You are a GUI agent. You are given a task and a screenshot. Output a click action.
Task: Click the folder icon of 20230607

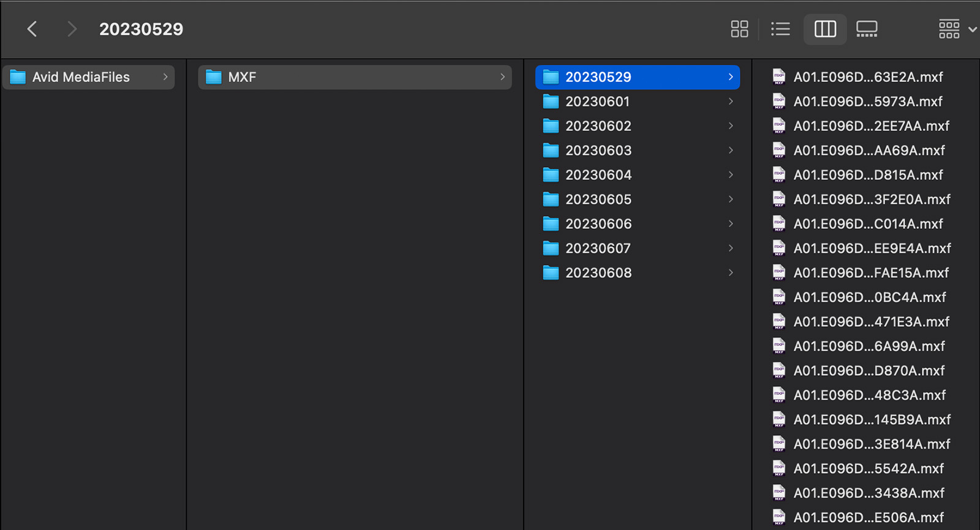click(551, 248)
